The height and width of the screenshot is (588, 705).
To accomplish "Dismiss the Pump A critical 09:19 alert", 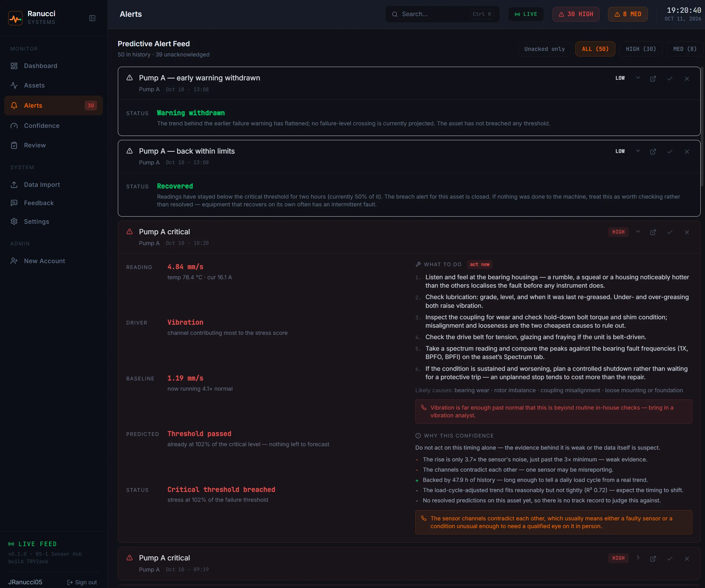I will pyautogui.click(x=687, y=559).
